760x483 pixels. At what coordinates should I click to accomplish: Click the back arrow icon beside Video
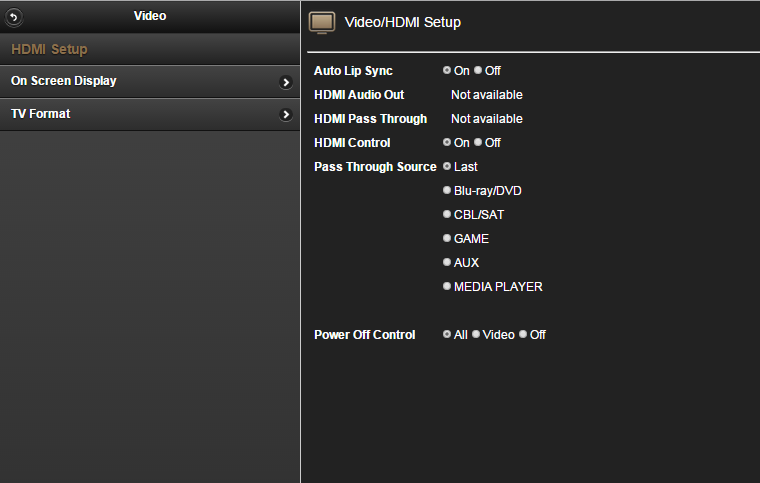[14, 17]
